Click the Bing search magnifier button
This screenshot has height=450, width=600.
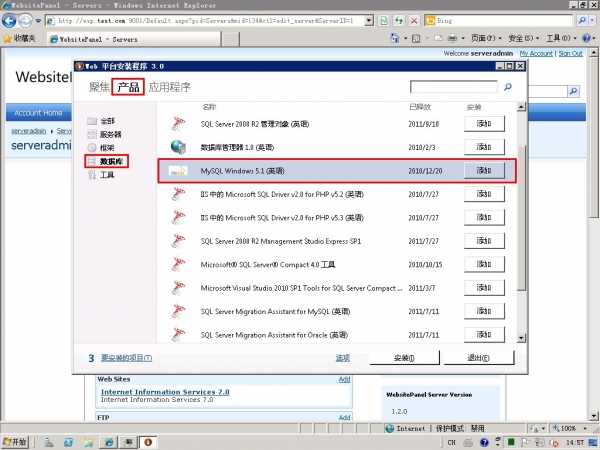582,20
